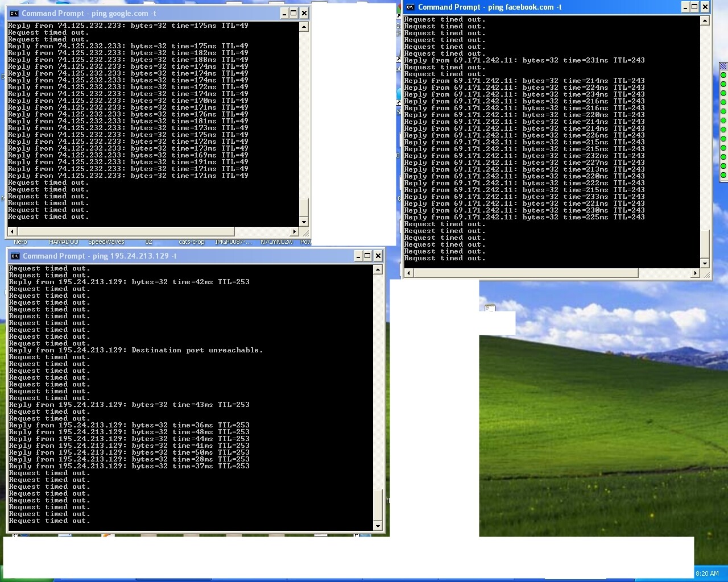Click the topmost green circle icon in the right sidebar

pos(723,74)
